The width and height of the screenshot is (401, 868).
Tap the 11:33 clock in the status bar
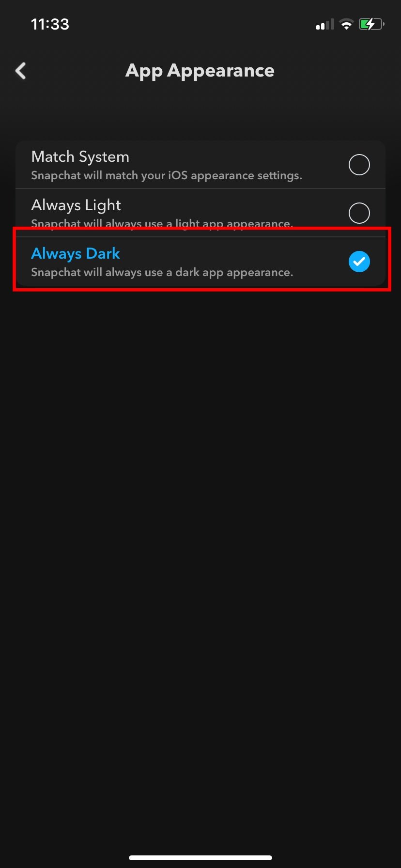point(50,24)
